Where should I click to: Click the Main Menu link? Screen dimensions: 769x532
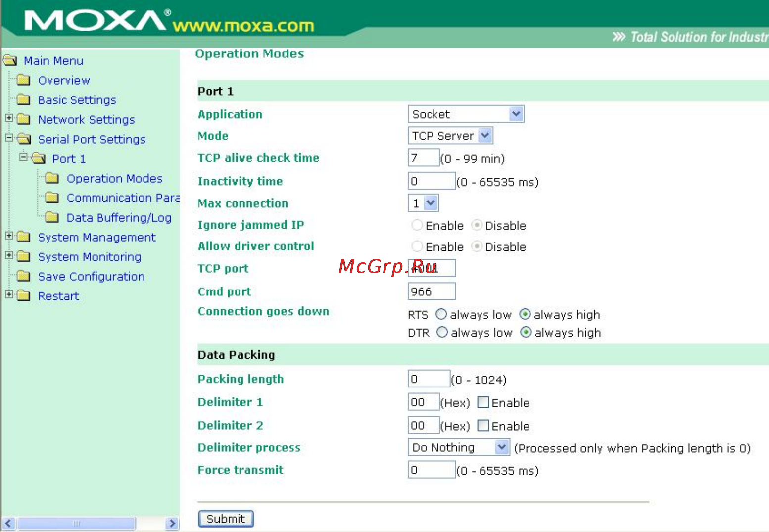pos(53,61)
